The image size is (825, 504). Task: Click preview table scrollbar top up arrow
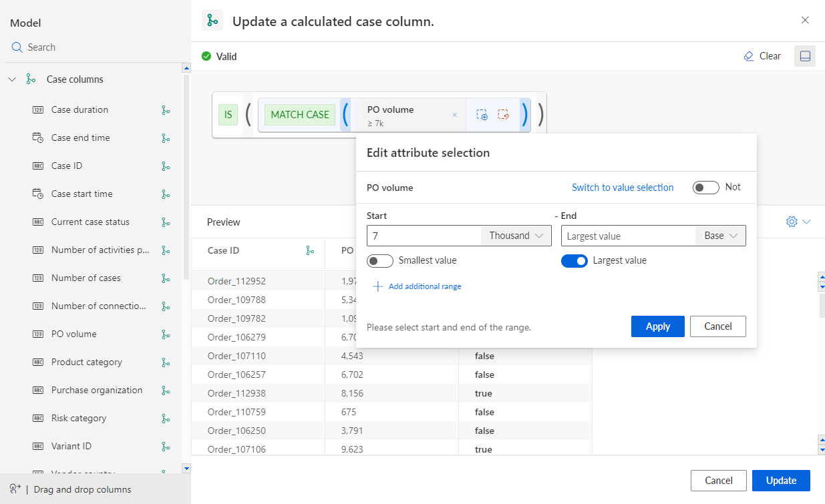tap(822, 276)
